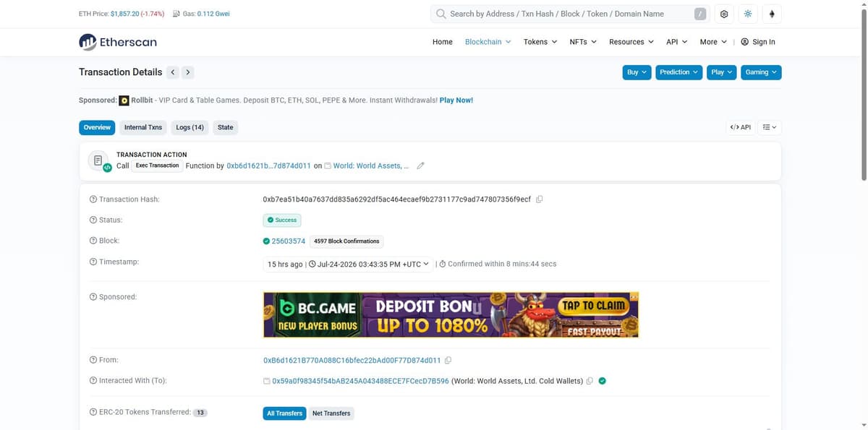Image resolution: width=868 pixels, height=430 pixels.
Task: Open the From address 0xB6d1621B link
Action: [x=352, y=360]
